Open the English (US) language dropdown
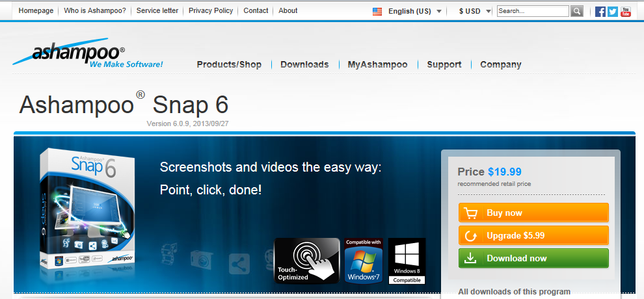The width and height of the screenshot is (644, 299). (415, 12)
